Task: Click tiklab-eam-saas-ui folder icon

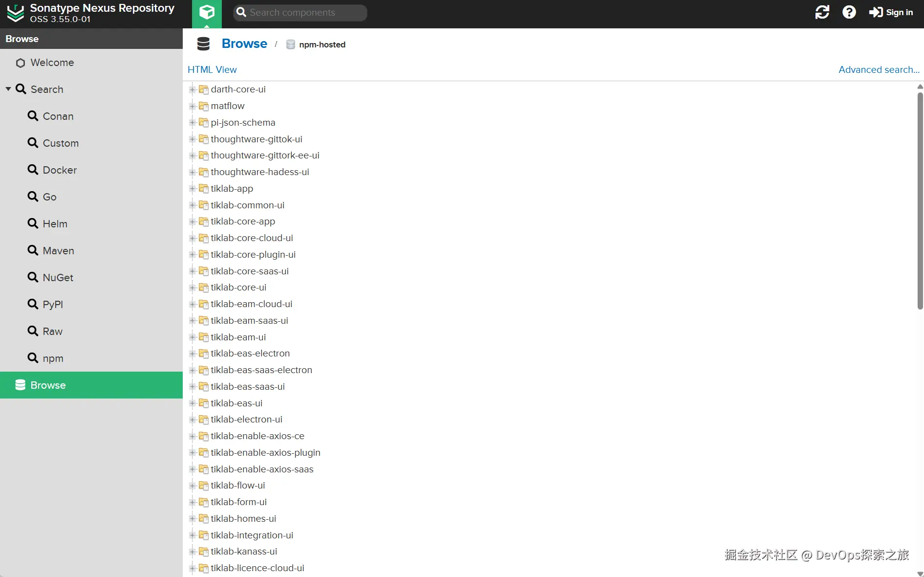Action: pos(204,321)
